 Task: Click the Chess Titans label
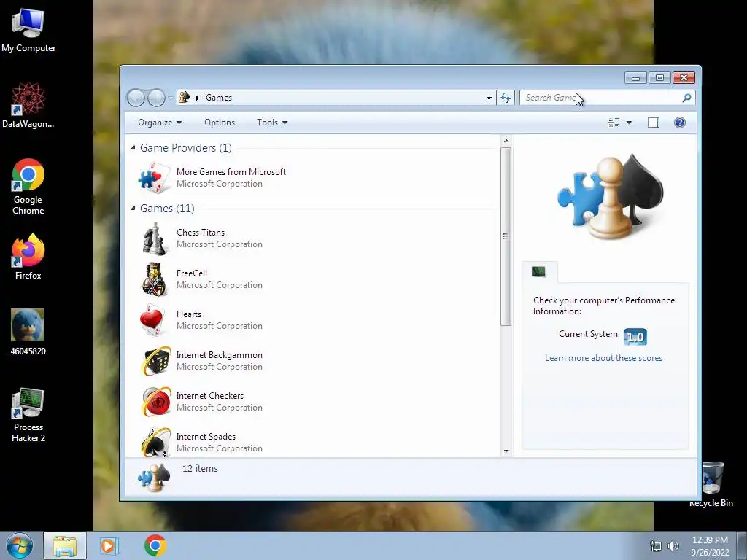pos(201,233)
